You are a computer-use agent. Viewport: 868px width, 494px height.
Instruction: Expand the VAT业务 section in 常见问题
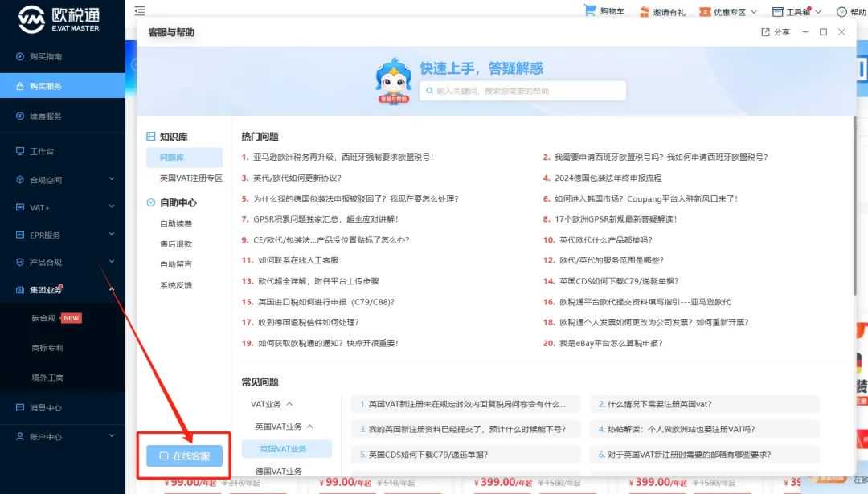pyautogui.click(x=267, y=404)
